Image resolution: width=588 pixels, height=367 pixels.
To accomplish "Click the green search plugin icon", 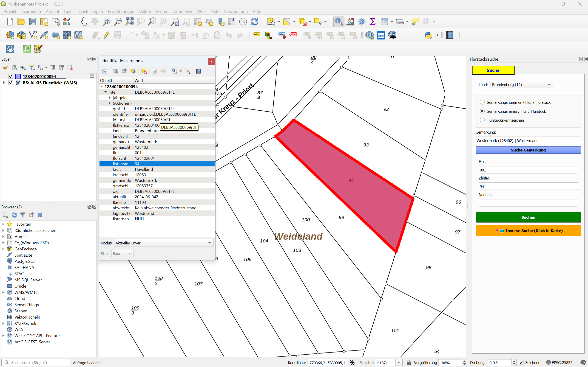I will click(27, 49).
